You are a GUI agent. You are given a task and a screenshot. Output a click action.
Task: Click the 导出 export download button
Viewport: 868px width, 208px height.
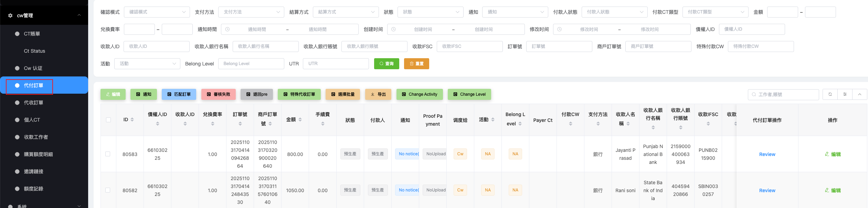click(x=378, y=94)
